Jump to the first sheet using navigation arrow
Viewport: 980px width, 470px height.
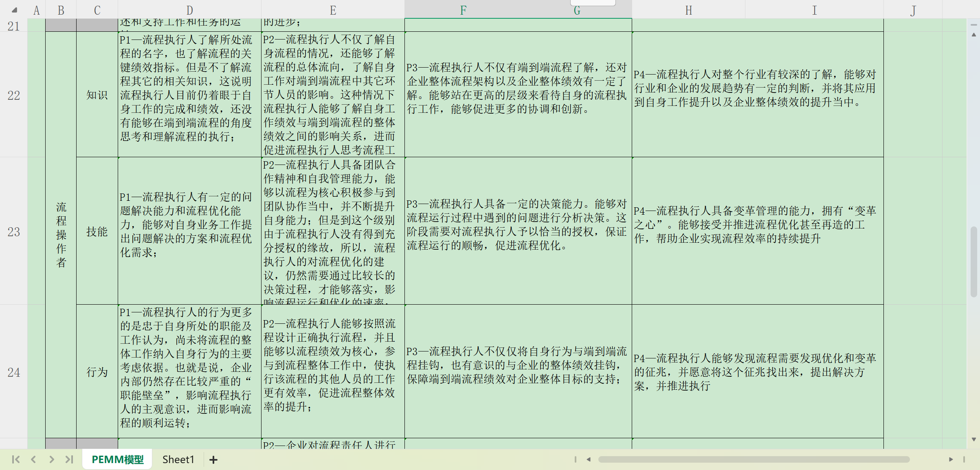[15, 459]
